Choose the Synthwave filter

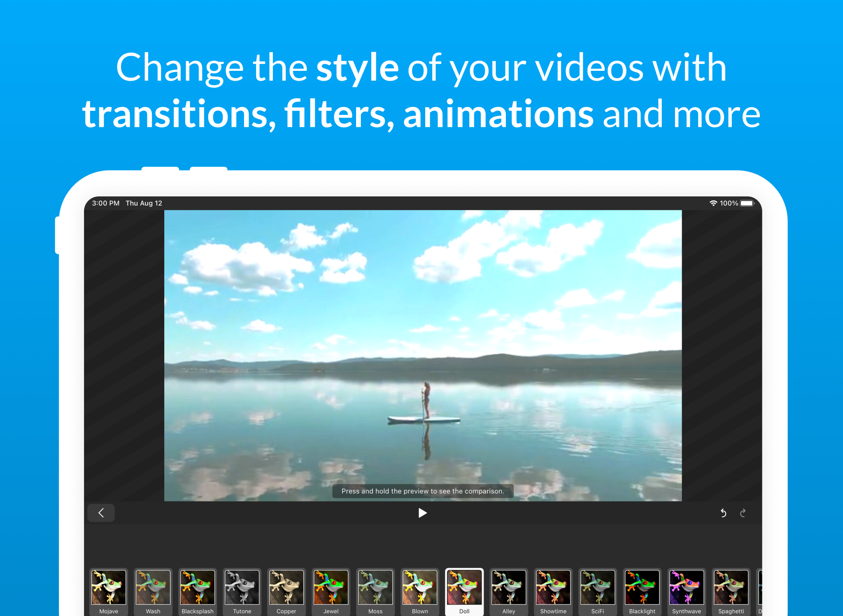coord(687,588)
